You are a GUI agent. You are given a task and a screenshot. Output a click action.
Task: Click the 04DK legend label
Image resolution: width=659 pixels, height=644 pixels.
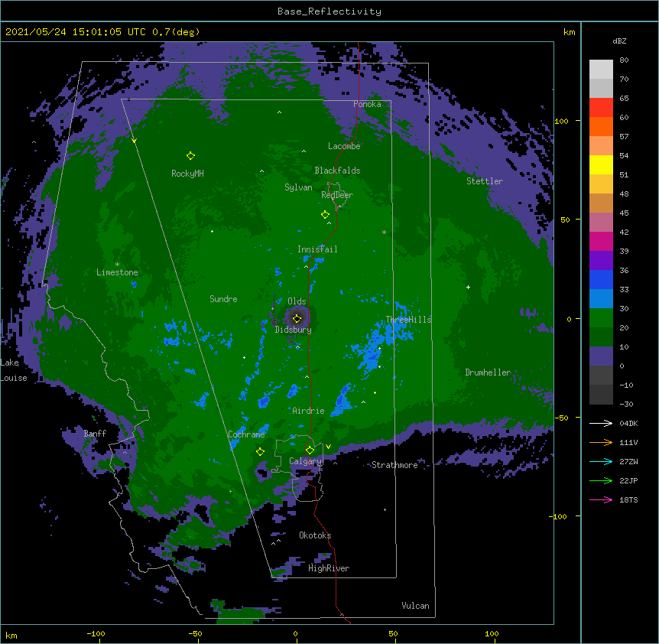pyautogui.click(x=628, y=423)
